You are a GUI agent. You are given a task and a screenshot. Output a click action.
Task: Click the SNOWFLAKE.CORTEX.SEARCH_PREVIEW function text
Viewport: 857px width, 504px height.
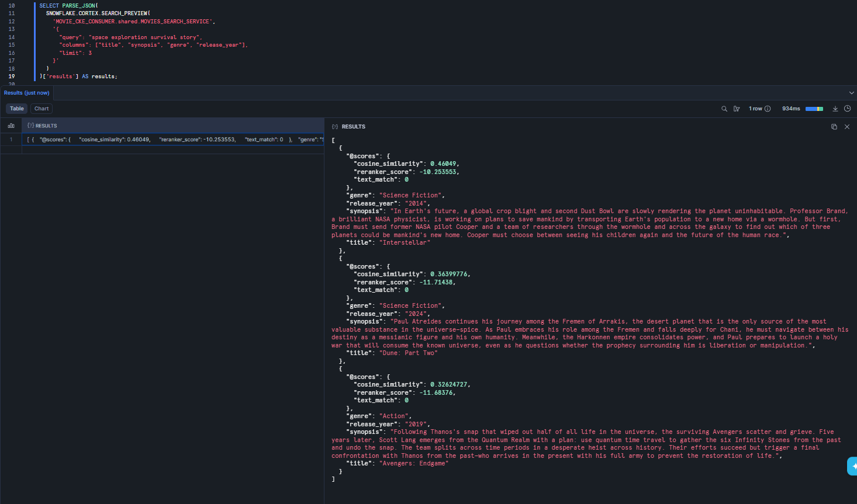coord(98,13)
